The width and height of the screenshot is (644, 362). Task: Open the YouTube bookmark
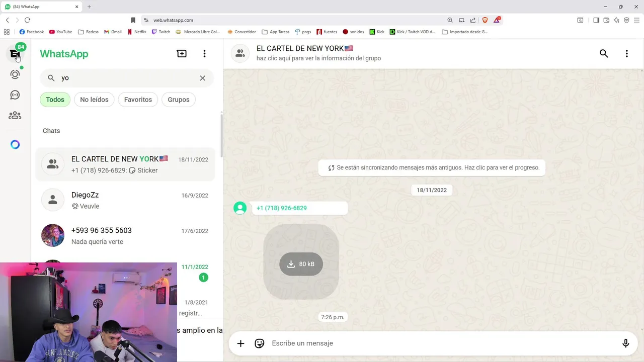tap(61, 32)
